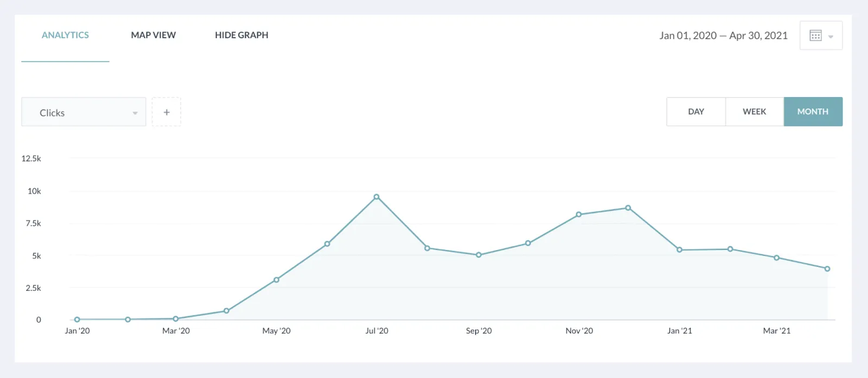This screenshot has width=868, height=378.
Task: Click the arrow beside the calendar icon
Action: 831,36
